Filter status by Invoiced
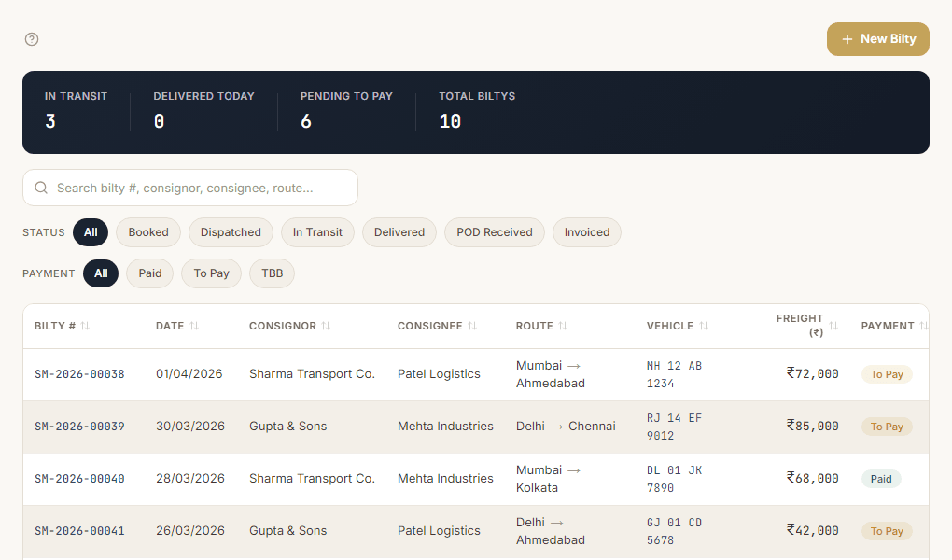 (586, 232)
